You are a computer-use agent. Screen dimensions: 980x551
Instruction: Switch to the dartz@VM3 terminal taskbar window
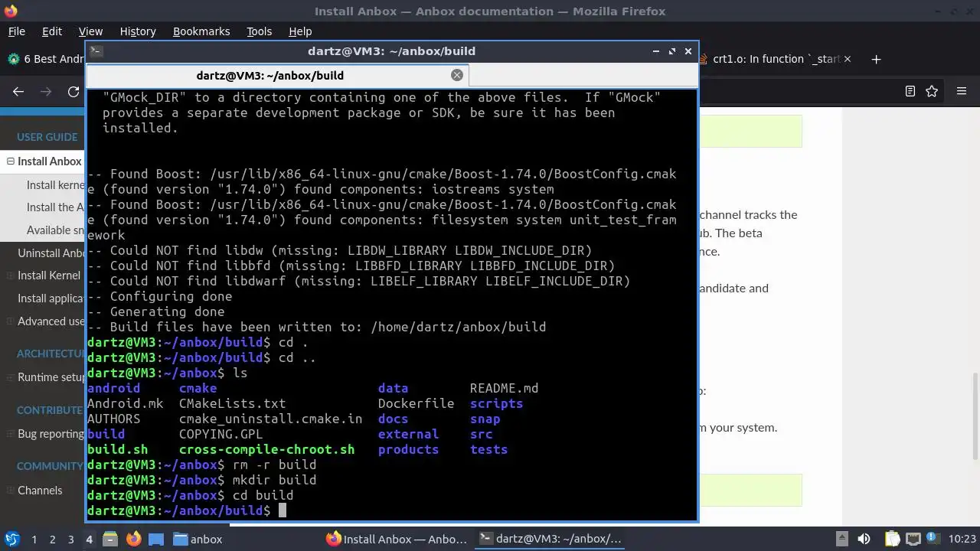pyautogui.click(x=549, y=539)
